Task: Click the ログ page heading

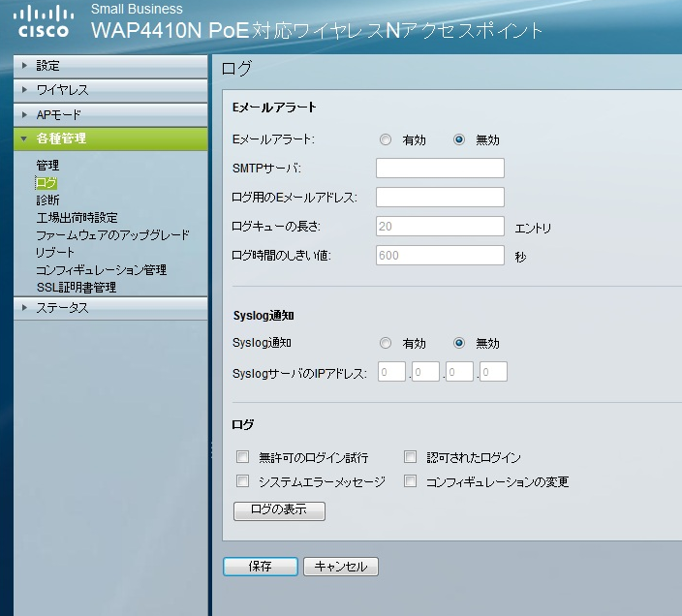Action: [236, 68]
